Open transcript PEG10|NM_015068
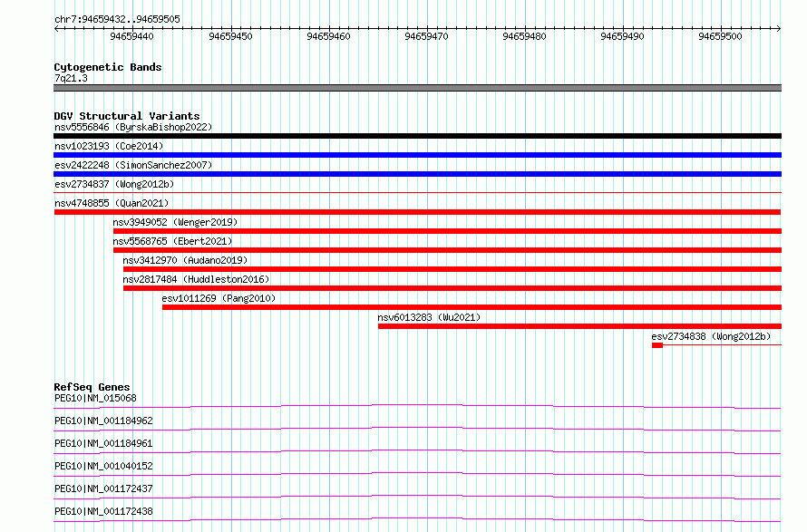807x532 pixels. click(x=95, y=398)
